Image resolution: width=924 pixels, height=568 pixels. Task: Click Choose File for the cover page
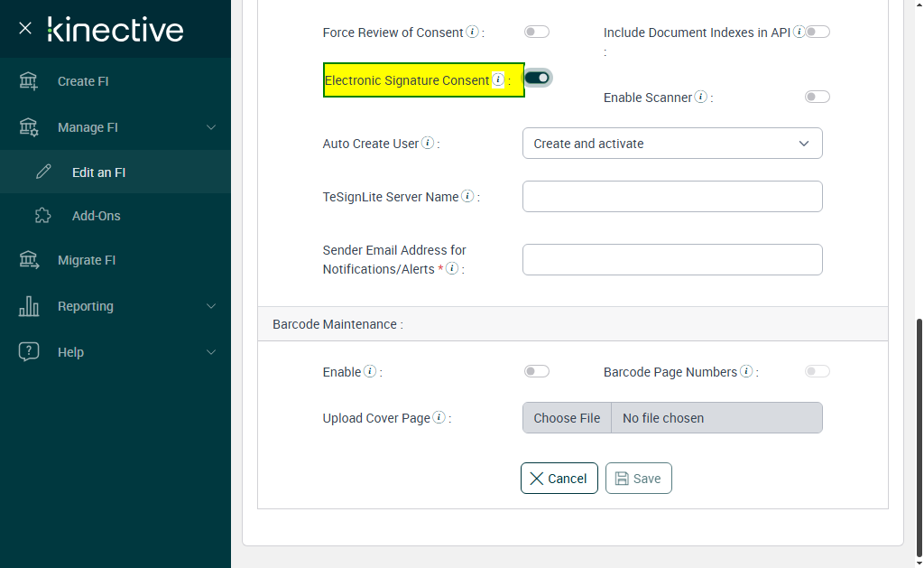pyautogui.click(x=567, y=418)
